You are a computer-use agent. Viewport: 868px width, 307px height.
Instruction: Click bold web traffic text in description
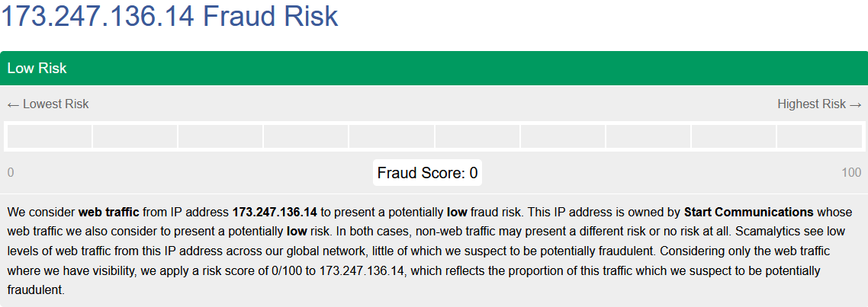[109, 212]
